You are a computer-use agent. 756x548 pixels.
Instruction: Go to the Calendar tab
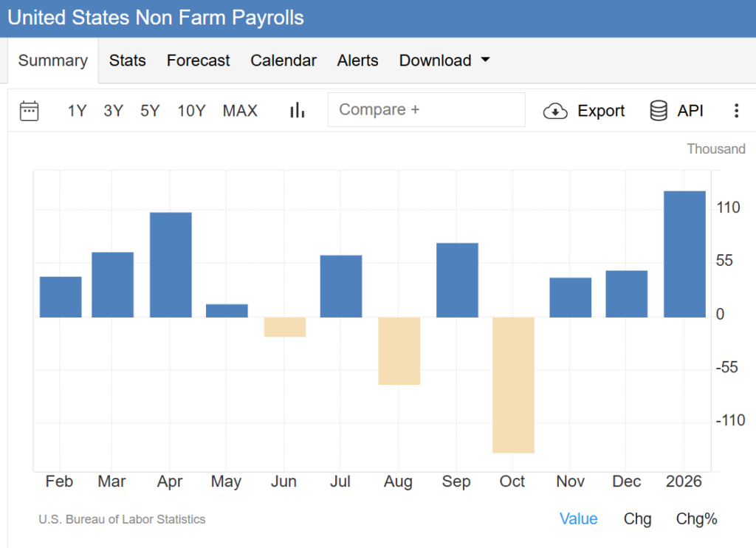283,61
